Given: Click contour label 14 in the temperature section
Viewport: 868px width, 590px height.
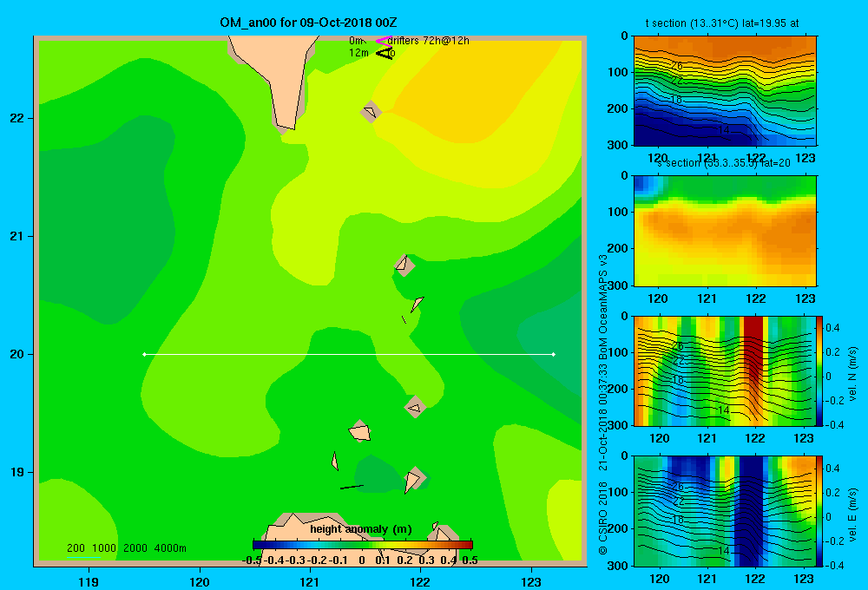Looking at the screenshot, I should pyautogui.click(x=724, y=130).
